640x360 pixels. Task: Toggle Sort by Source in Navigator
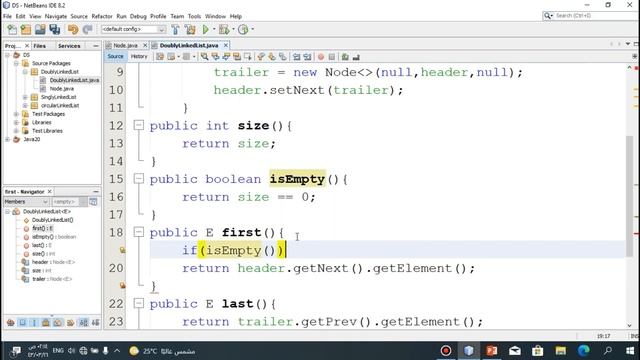click(96, 322)
